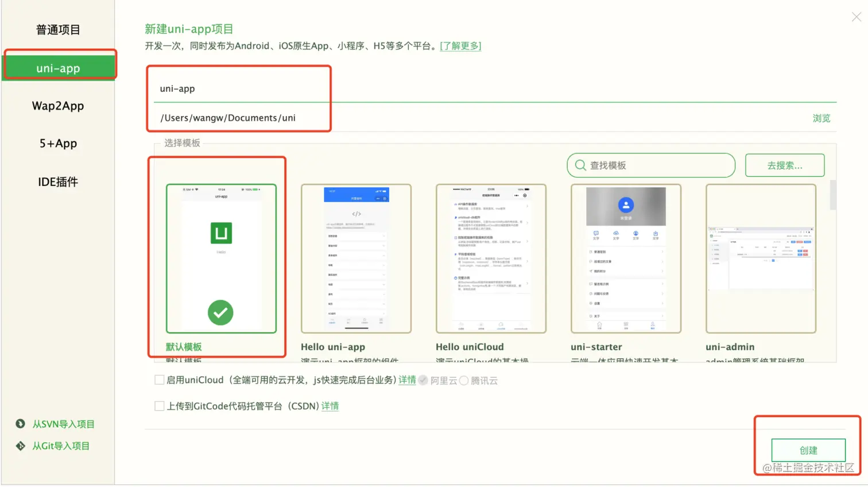
Task: Open the 了解更多 link
Action: coord(460,46)
